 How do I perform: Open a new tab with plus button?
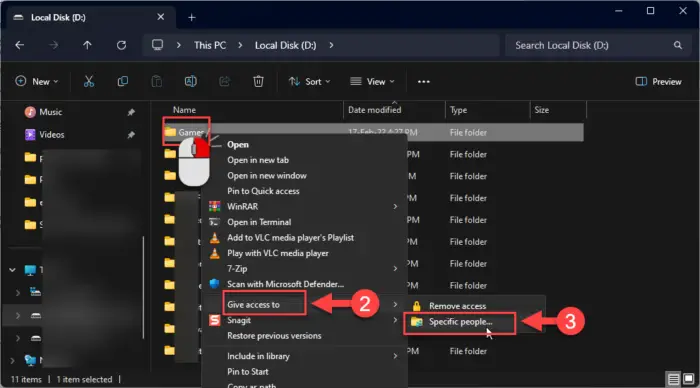(192, 17)
